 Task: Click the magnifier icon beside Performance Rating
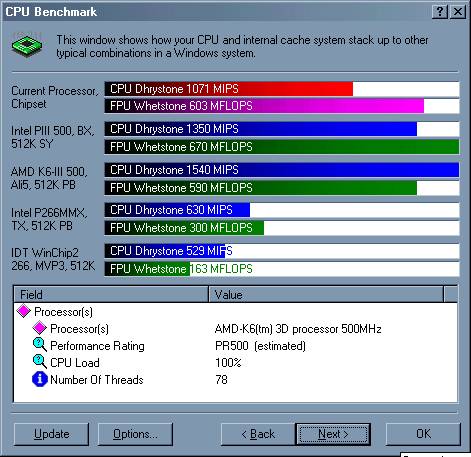(x=40, y=345)
